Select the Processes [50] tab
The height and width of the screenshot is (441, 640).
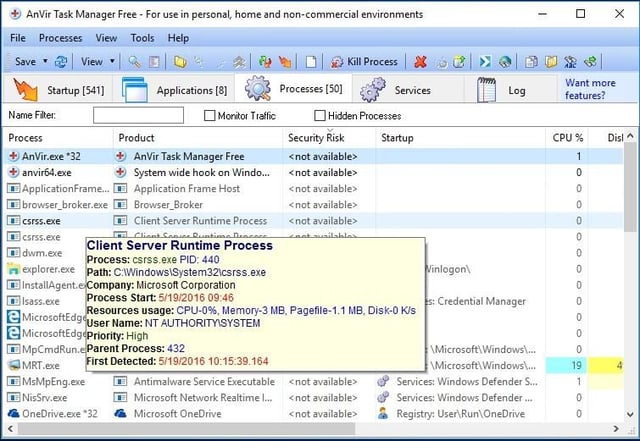coord(293,89)
